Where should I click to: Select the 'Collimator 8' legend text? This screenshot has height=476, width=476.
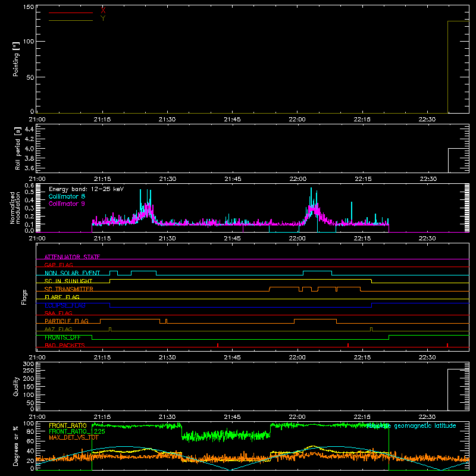click(x=67, y=196)
